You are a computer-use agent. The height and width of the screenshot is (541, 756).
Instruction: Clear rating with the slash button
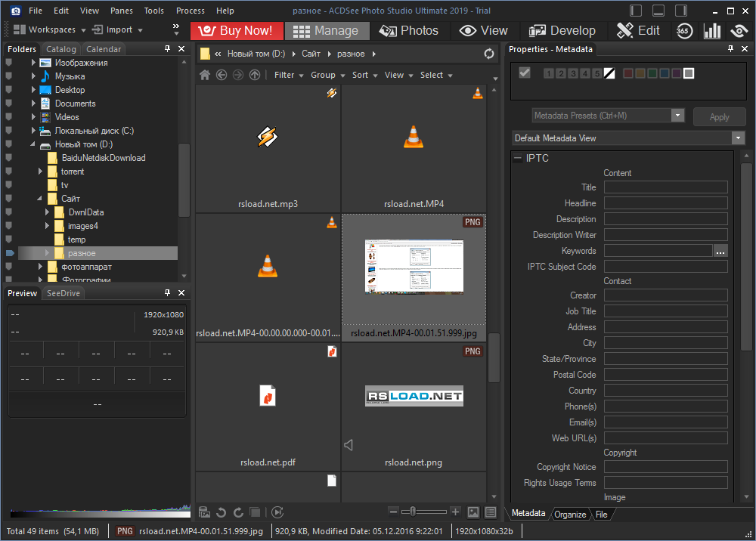tap(609, 73)
